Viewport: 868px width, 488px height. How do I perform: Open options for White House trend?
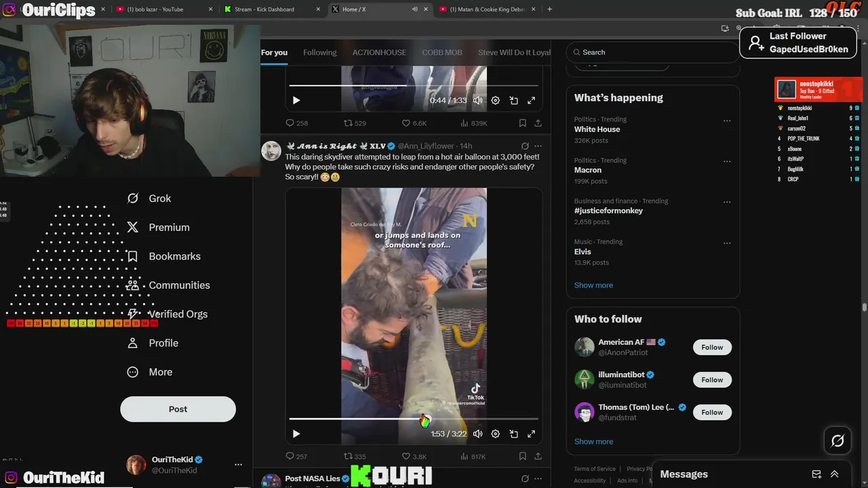(x=727, y=121)
